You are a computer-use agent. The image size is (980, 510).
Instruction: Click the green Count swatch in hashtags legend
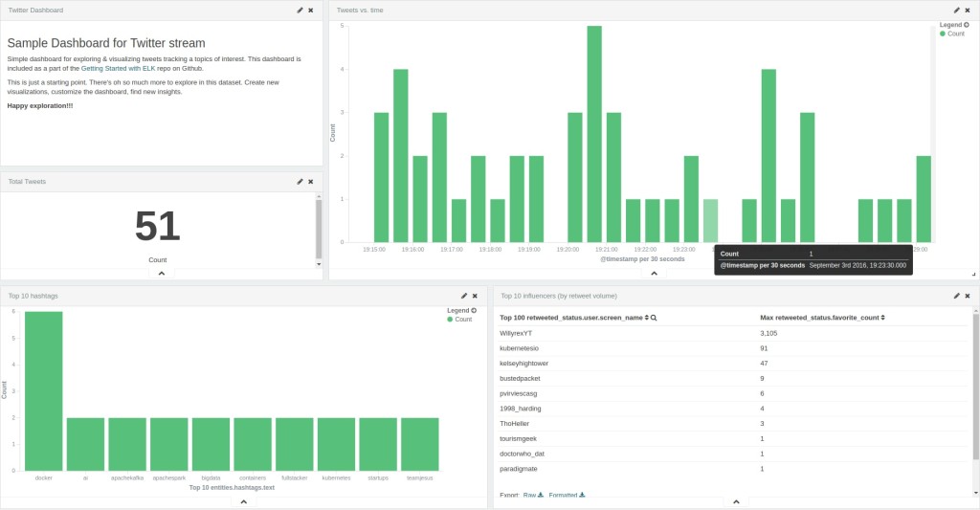click(x=450, y=320)
